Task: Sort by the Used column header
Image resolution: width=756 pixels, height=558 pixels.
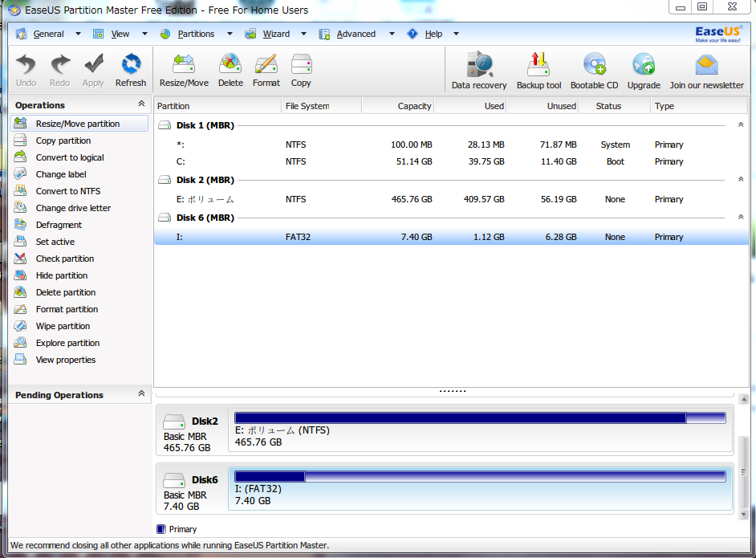Action: pos(470,106)
